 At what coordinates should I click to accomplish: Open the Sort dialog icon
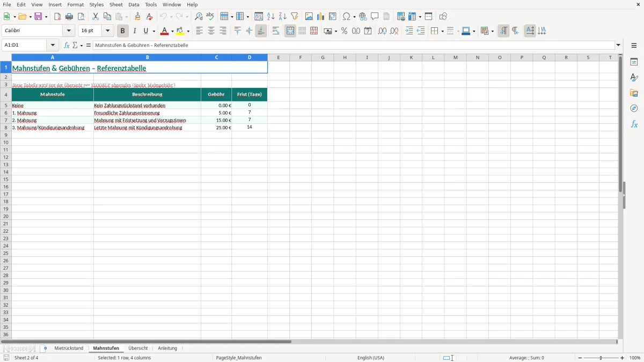[259, 17]
